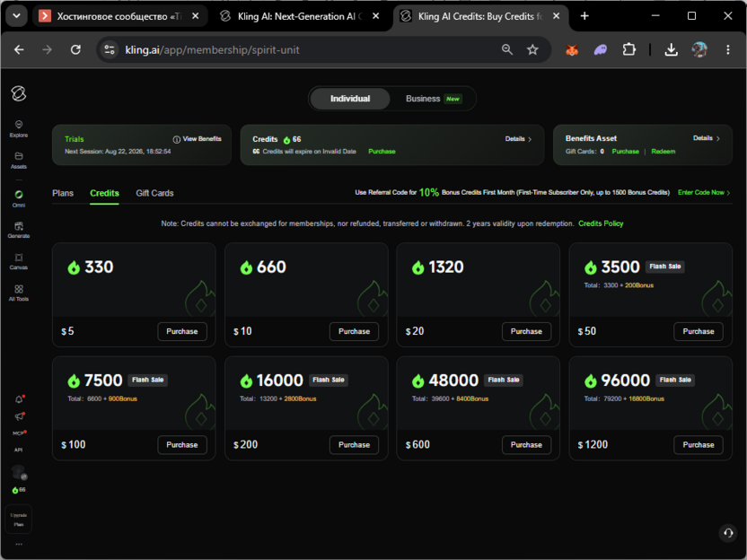Purchase the 48000 credits for $600

click(x=526, y=445)
